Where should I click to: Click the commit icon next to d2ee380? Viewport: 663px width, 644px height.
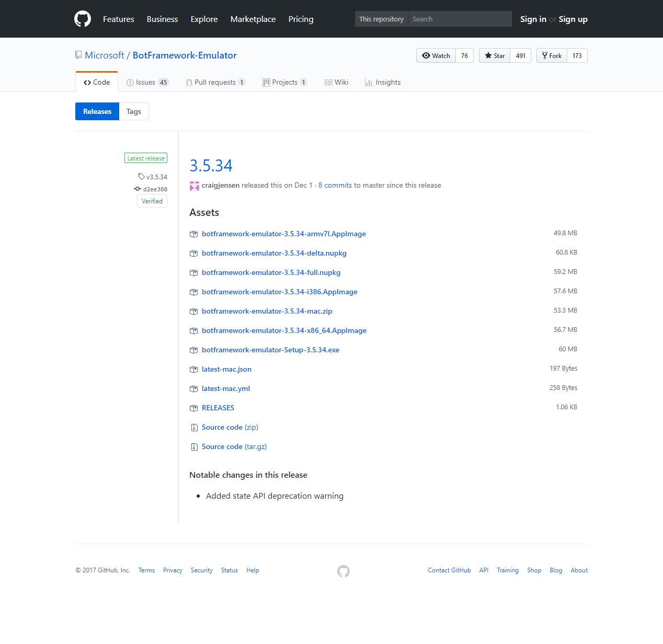pos(137,189)
